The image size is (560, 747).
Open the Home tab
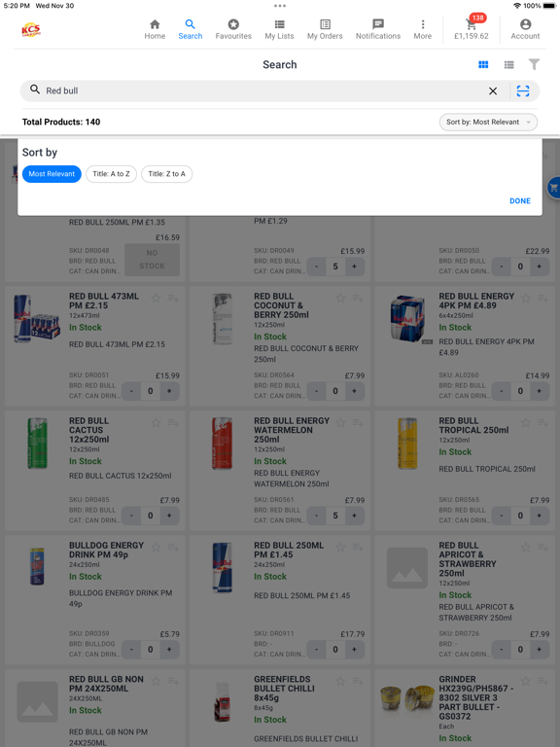pos(155,29)
